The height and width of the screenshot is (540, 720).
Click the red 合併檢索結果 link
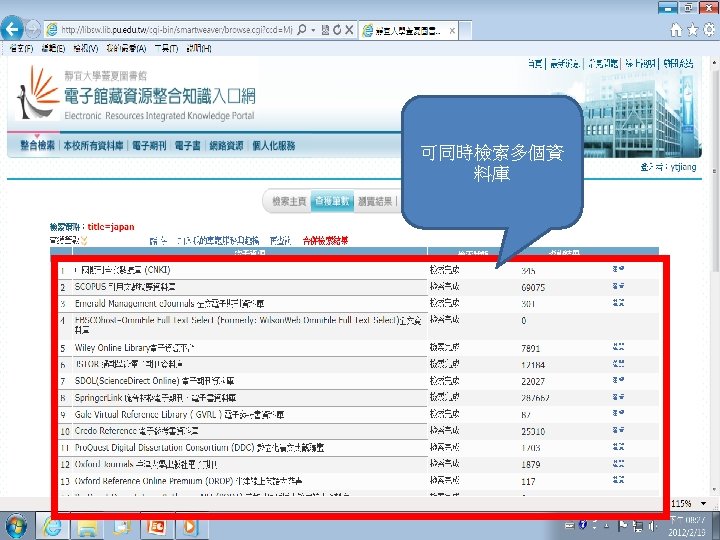[x=325, y=240]
